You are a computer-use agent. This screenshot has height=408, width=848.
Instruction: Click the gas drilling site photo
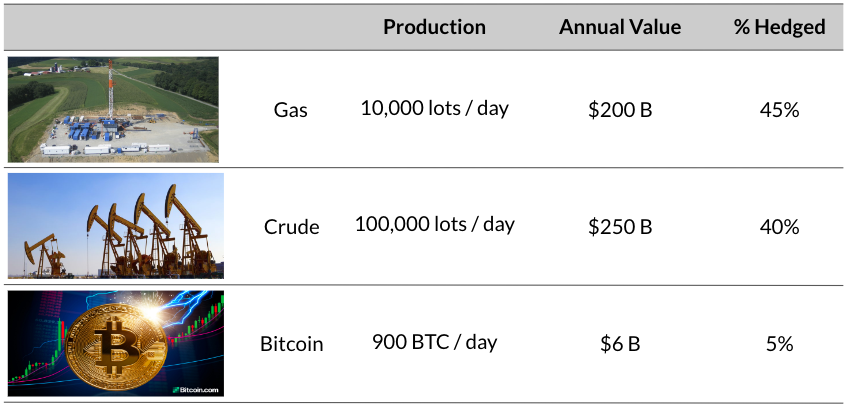[113, 109]
